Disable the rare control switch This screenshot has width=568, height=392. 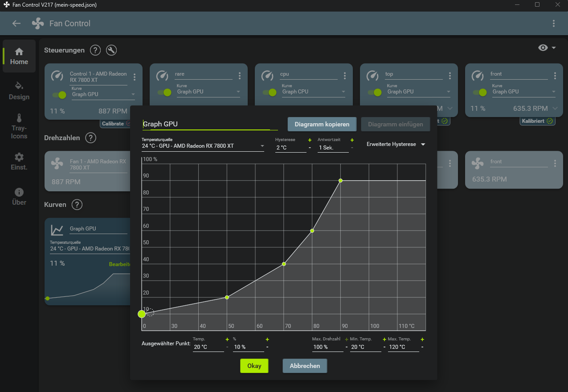tap(164, 92)
